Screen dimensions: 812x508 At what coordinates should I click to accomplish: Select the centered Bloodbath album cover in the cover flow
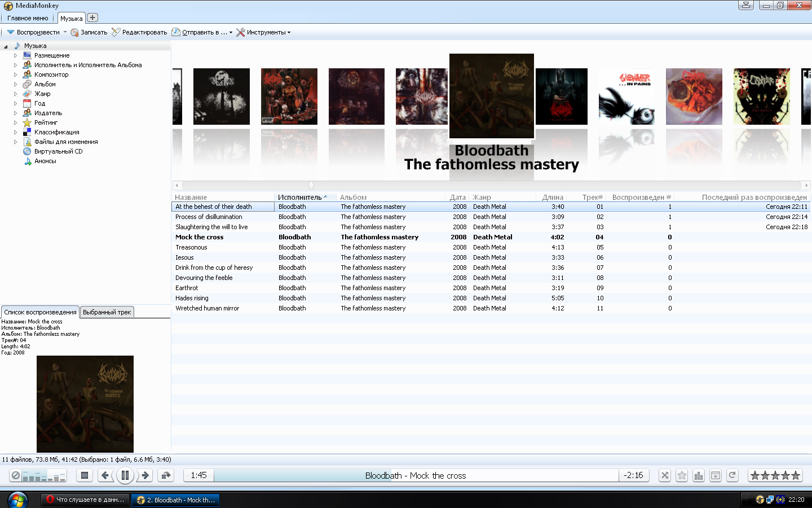[x=492, y=96]
